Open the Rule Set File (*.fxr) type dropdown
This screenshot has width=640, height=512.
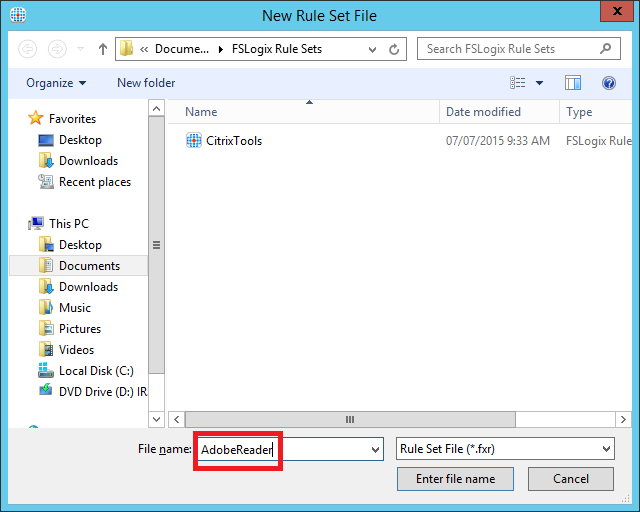[505, 449]
